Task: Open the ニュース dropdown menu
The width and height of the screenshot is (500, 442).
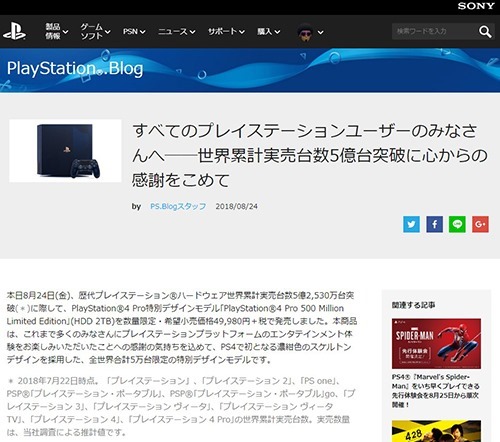Action: [176, 32]
